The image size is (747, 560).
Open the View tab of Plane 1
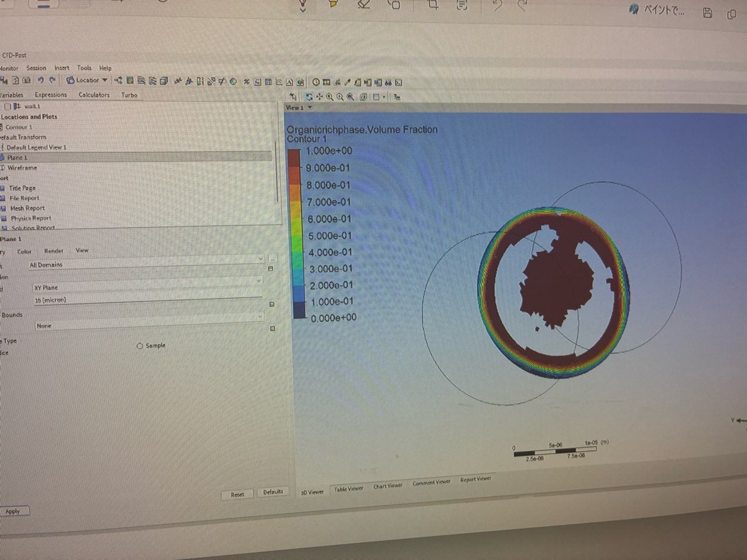click(82, 250)
